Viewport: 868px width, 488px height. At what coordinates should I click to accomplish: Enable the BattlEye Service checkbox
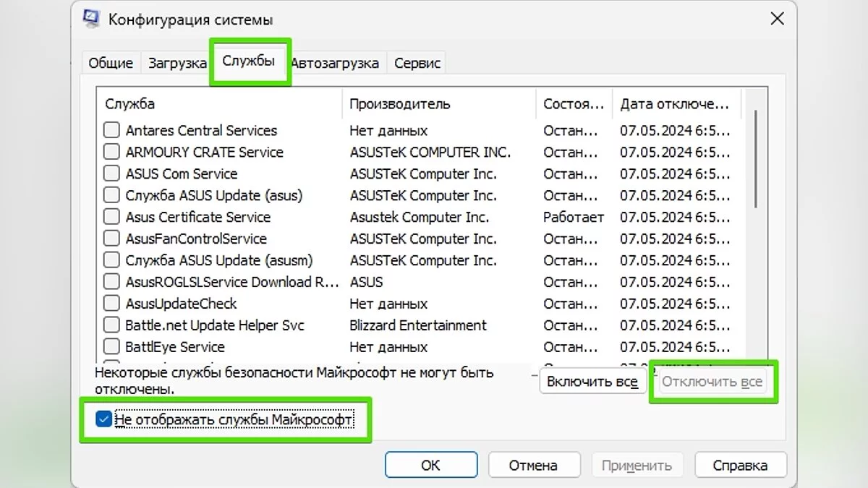111,347
